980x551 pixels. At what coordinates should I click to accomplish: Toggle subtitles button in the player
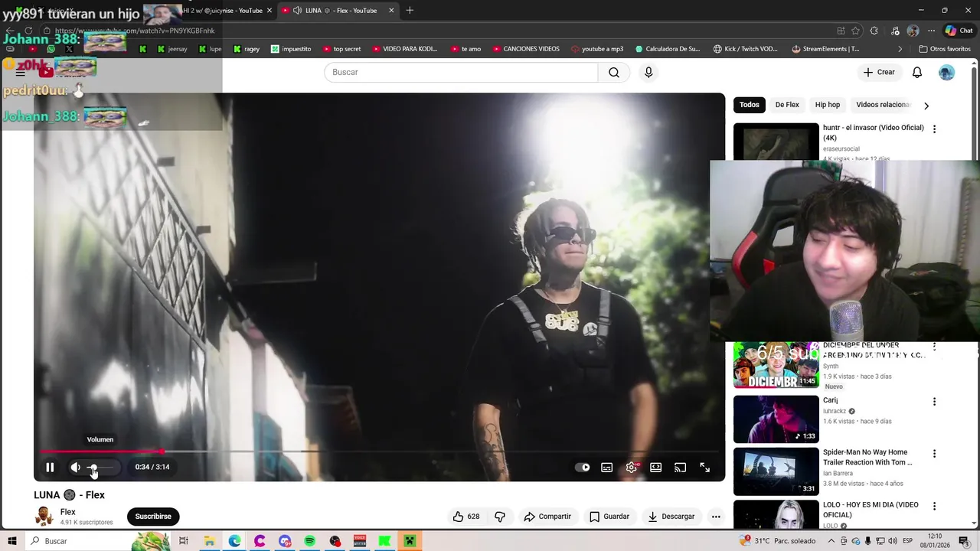(606, 468)
